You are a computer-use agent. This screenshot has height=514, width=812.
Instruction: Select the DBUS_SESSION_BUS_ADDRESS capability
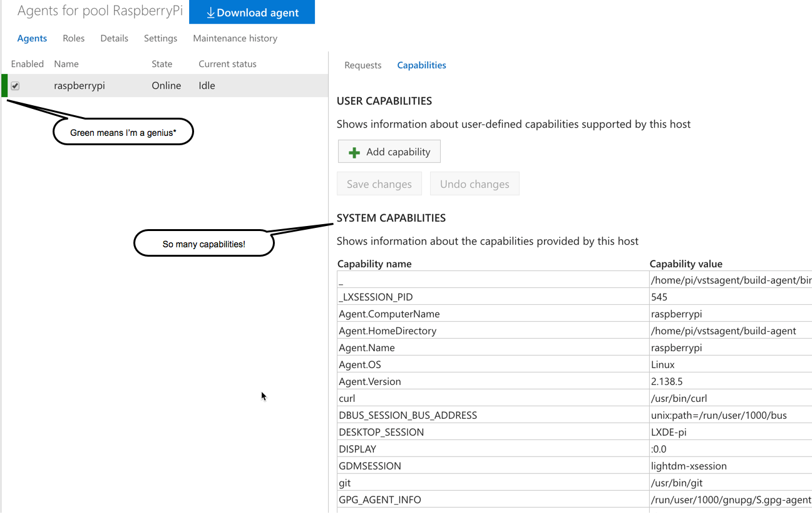click(408, 415)
